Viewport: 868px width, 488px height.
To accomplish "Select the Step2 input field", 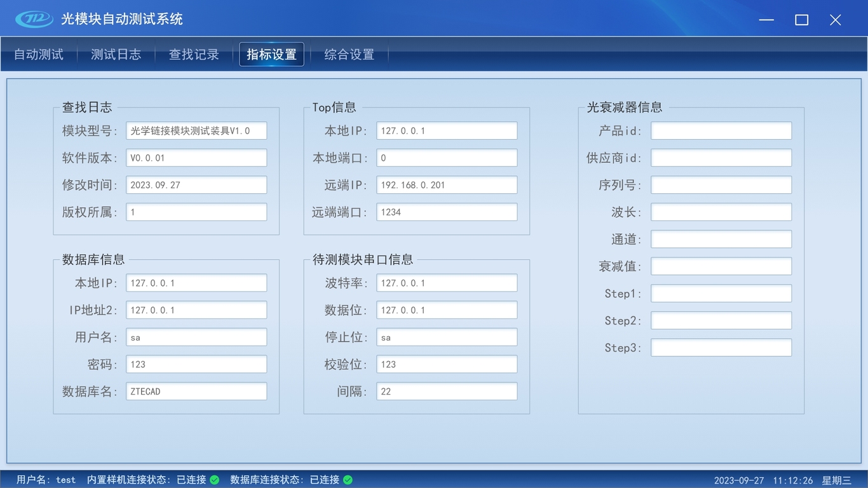I will pyautogui.click(x=721, y=320).
